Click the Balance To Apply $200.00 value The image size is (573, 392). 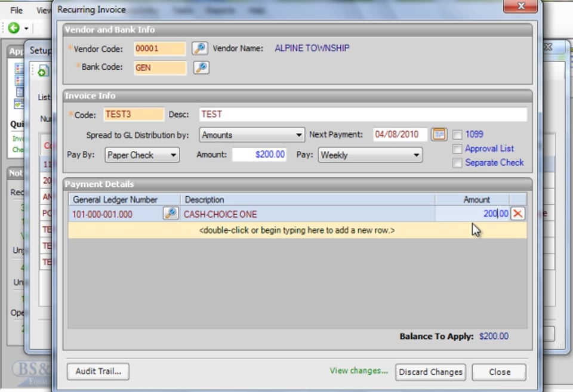[494, 336]
